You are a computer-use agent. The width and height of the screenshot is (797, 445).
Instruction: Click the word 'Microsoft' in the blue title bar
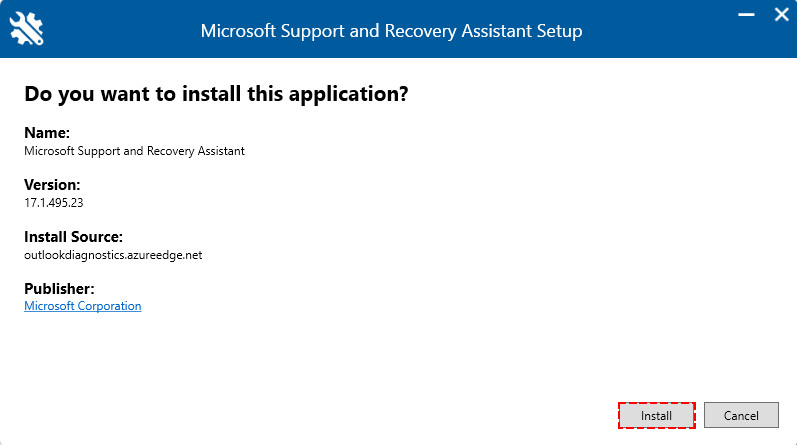pos(238,31)
